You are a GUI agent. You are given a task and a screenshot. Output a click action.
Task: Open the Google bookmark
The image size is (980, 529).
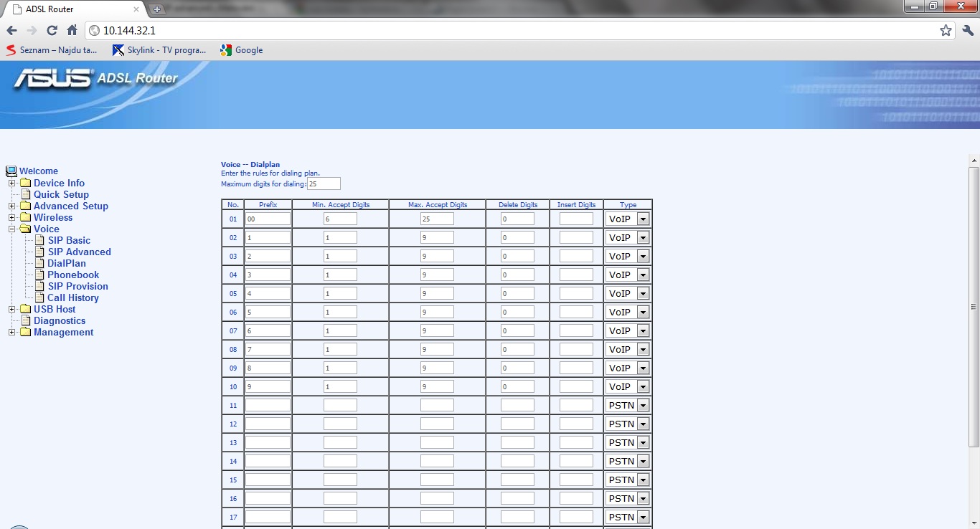[242, 50]
